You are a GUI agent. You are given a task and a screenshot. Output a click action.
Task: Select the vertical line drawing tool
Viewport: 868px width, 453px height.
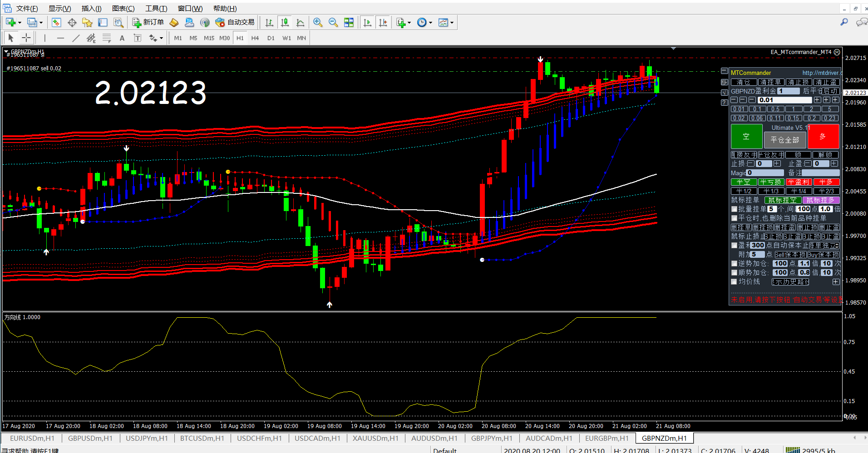tap(44, 38)
